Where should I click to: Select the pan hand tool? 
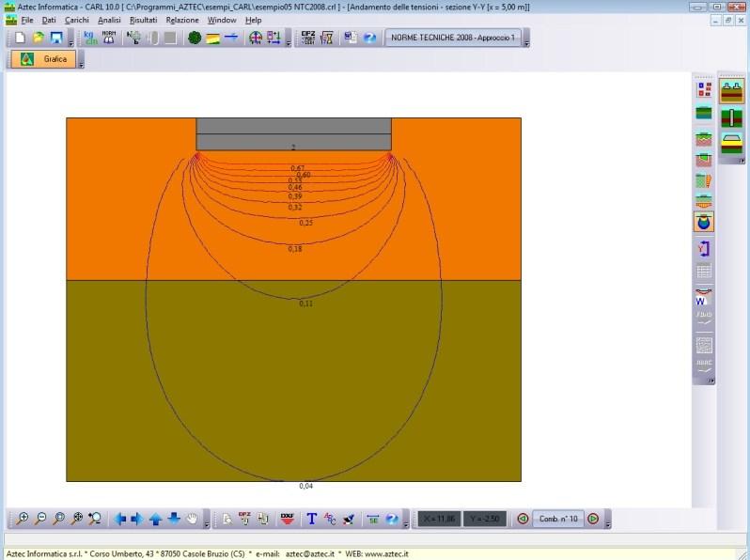click(192, 519)
